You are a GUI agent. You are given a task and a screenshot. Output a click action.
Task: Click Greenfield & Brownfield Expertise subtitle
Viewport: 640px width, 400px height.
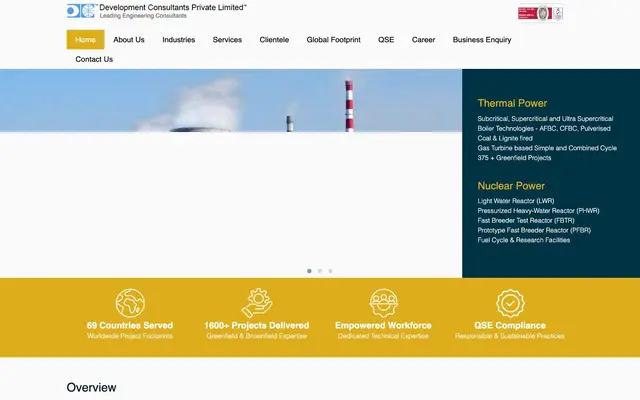(257, 336)
